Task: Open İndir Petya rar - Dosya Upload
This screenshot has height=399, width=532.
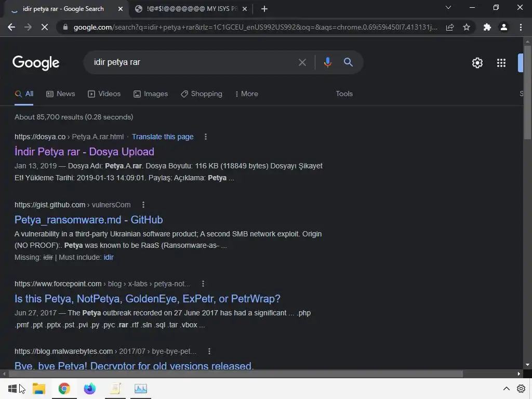Action: tap(84, 152)
